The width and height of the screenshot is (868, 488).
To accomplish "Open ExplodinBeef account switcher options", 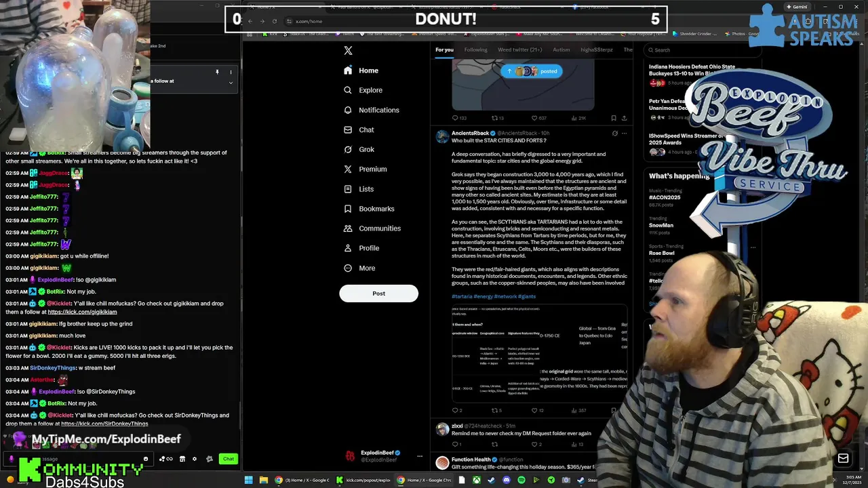I will click(420, 456).
